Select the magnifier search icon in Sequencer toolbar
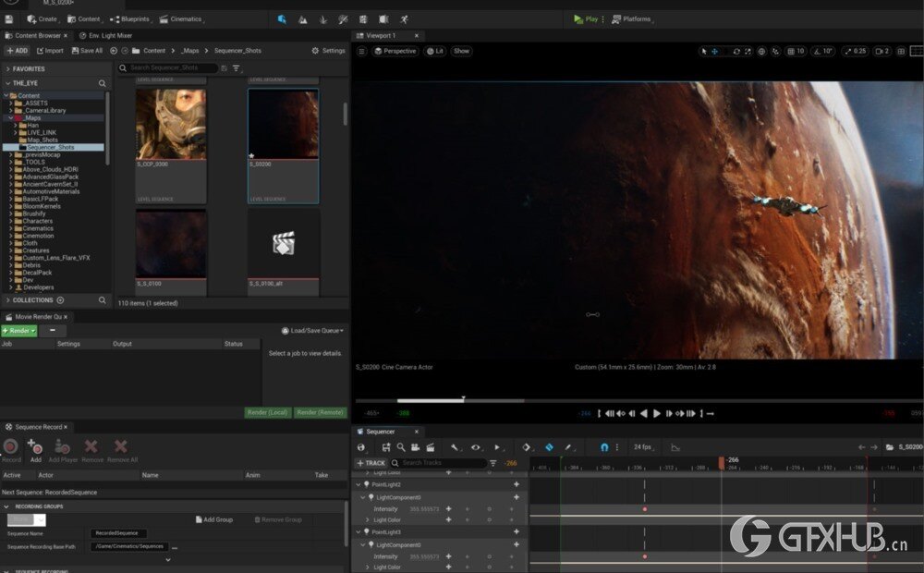The height and width of the screenshot is (573, 924). [x=402, y=447]
